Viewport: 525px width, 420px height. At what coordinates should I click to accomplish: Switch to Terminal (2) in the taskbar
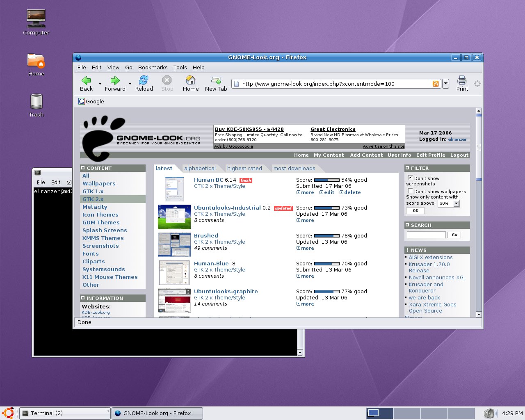pyautogui.click(x=65, y=413)
